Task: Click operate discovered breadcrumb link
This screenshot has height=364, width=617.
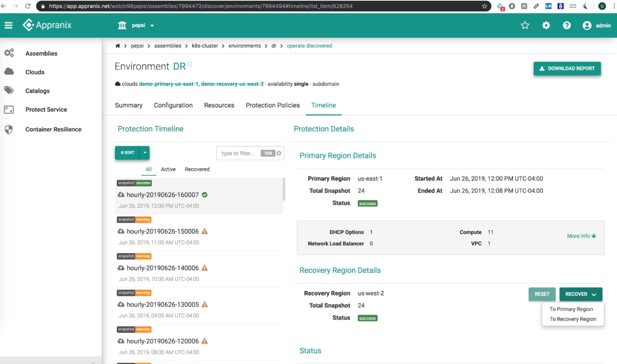Action: (309, 46)
